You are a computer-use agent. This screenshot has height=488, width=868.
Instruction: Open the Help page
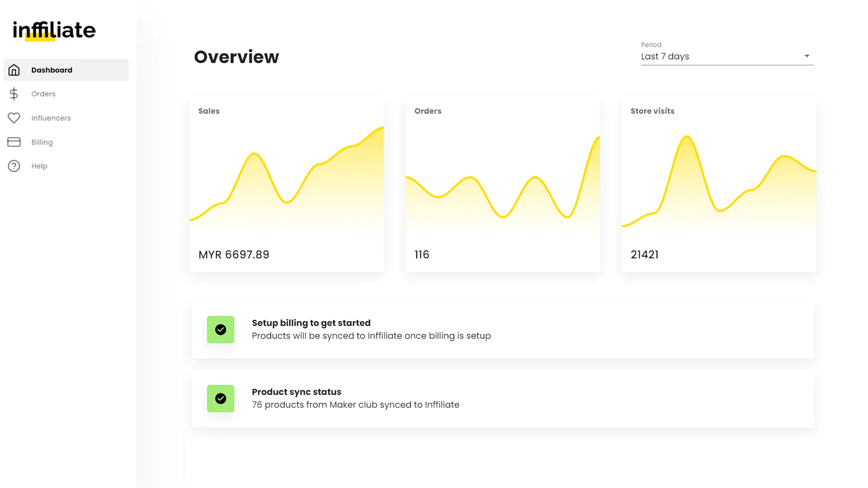(66, 166)
